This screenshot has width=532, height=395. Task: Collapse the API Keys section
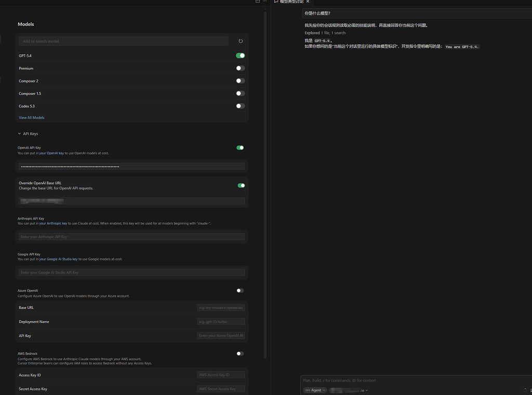28,133
